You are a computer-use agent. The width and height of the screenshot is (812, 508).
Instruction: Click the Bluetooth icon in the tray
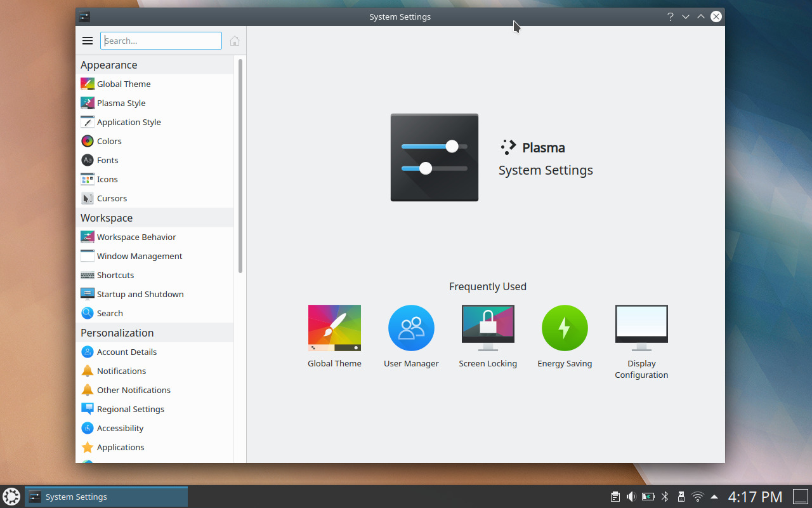(664, 497)
